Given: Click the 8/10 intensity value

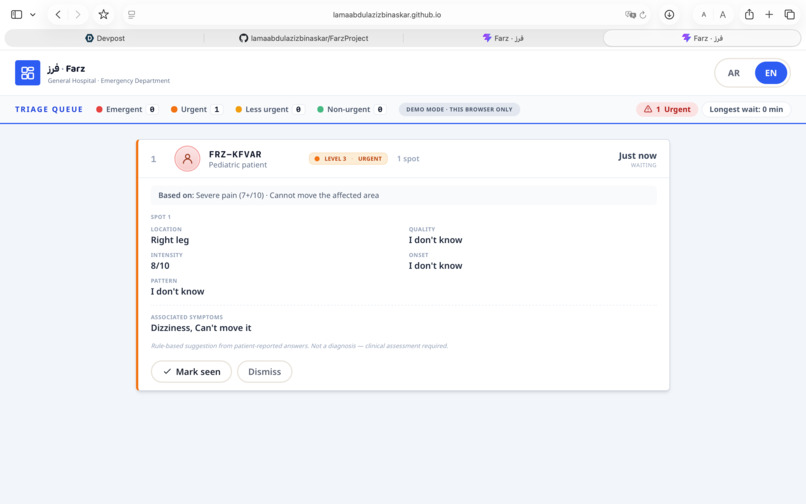Looking at the screenshot, I should coord(160,265).
